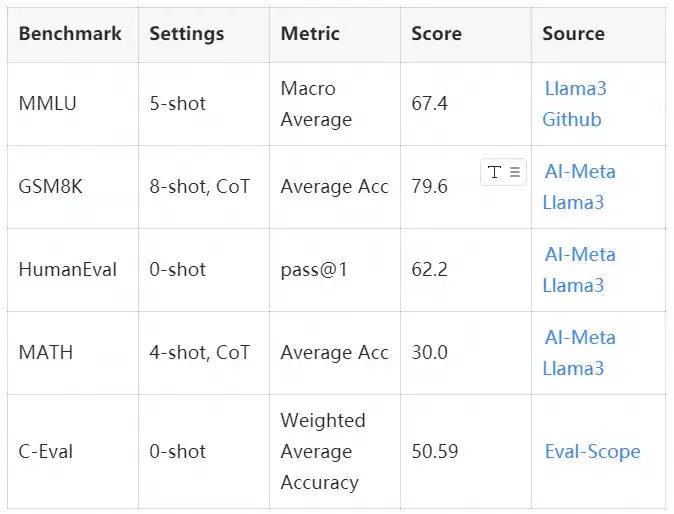Click the three-line menu icon beside T

[515, 172]
